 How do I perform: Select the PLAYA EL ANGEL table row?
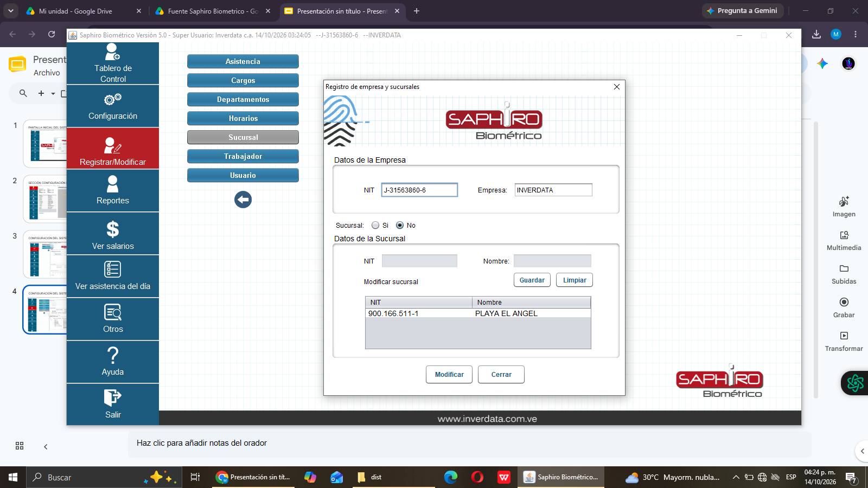(478, 313)
